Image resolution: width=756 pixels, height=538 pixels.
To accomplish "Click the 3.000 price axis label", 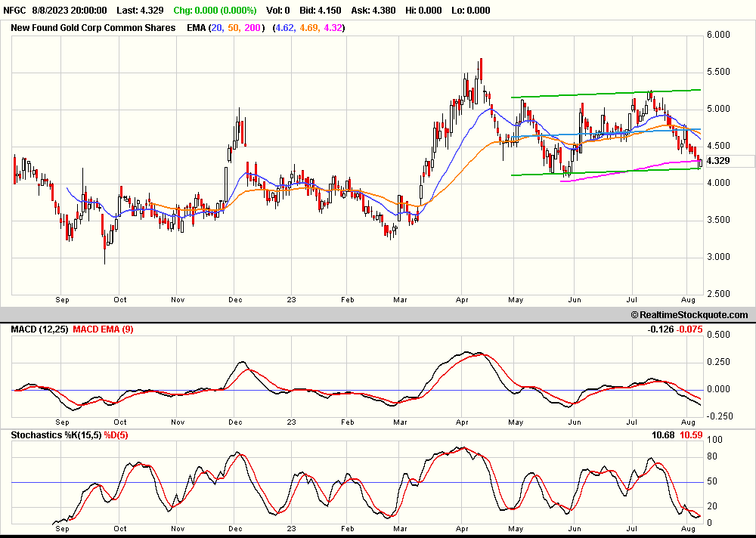I will [x=718, y=257].
